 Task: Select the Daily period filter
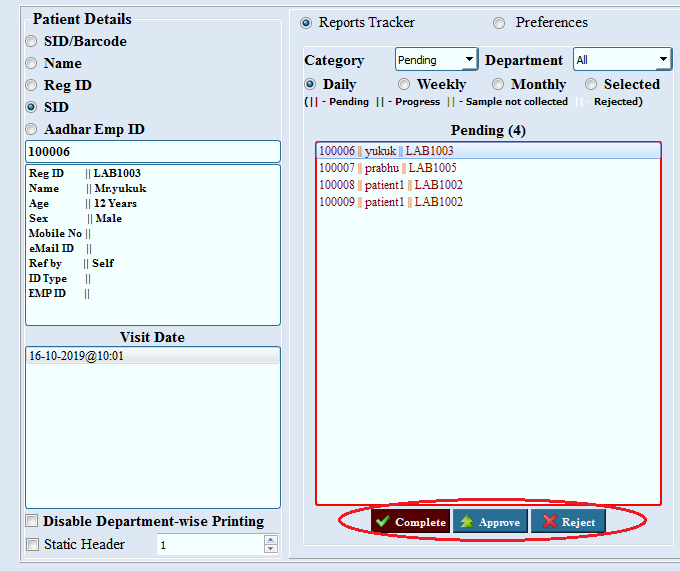tap(310, 84)
